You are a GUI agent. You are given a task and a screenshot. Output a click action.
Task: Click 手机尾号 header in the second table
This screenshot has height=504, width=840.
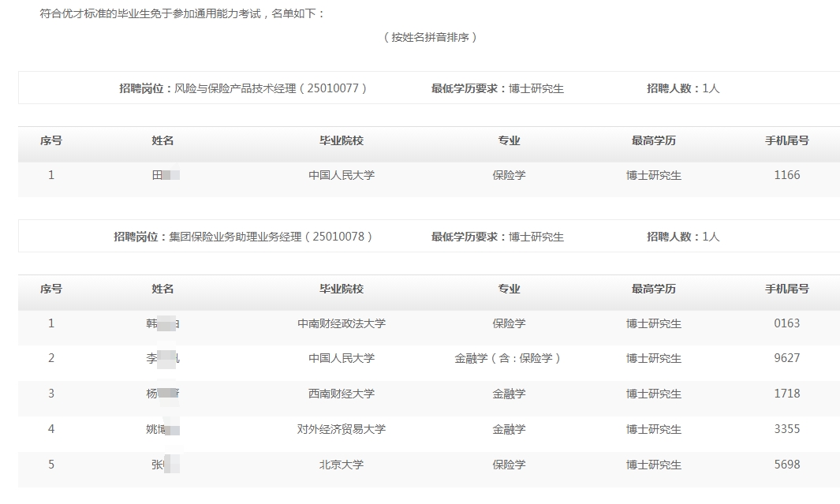786,289
